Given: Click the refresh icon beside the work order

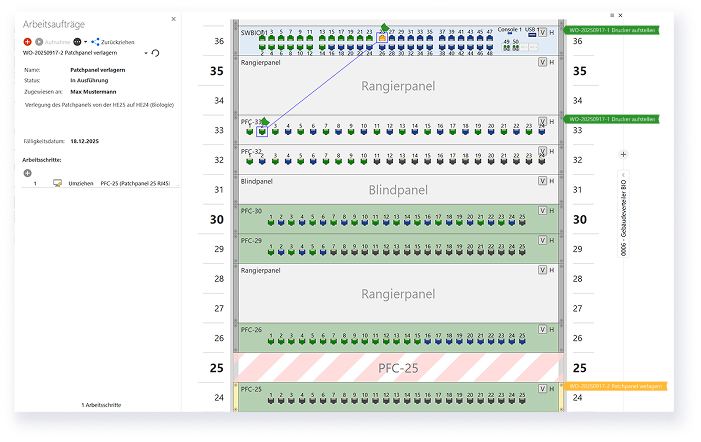Looking at the screenshot, I should [156, 53].
